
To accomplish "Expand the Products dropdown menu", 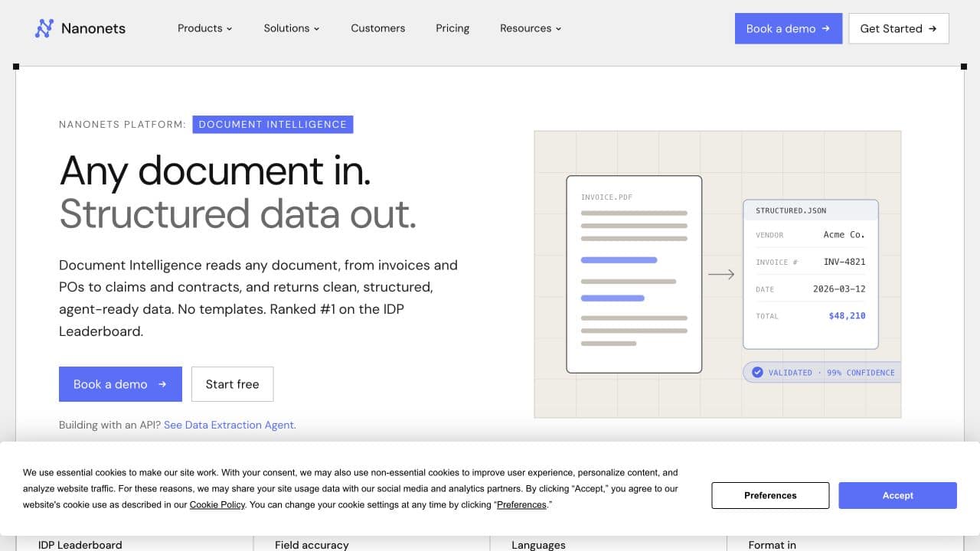I will (x=205, y=28).
